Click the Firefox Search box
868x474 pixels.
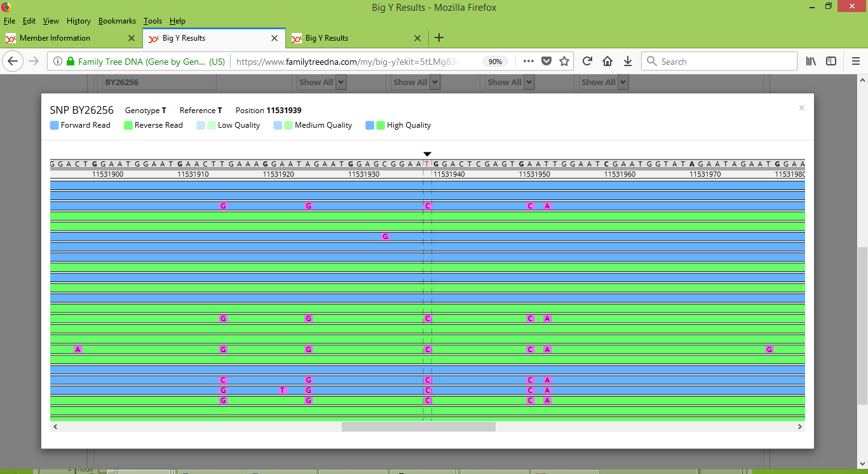pos(719,62)
